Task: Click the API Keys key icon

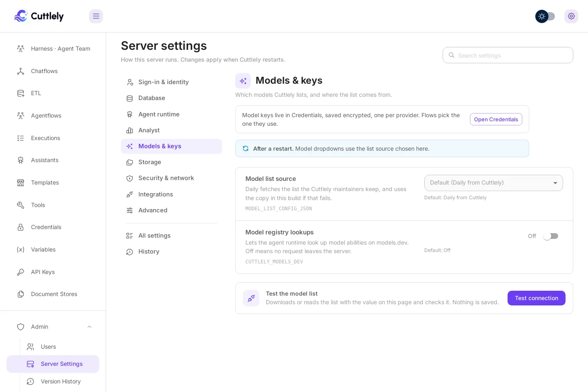Action: point(20,272)
